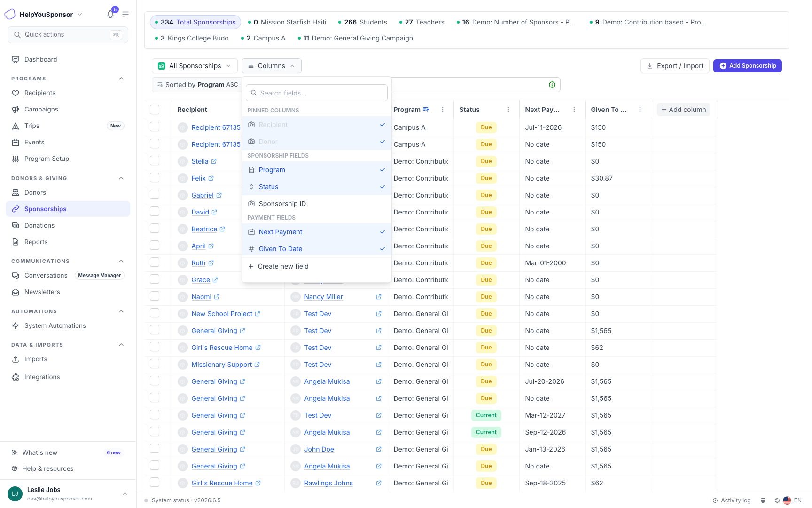Click the info icon in filter bar
Screen dimensions: 812x508
552,85
